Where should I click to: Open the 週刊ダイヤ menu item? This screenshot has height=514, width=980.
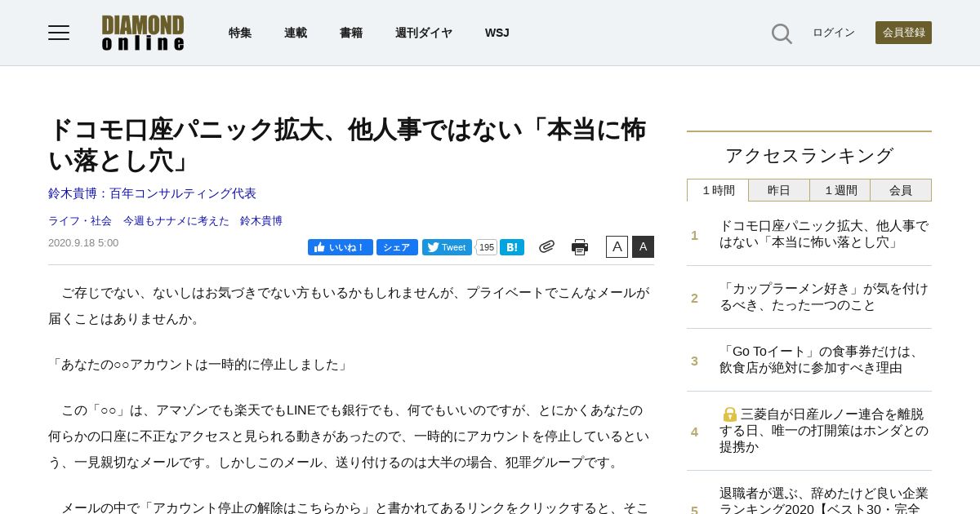[x=424, y=33]
